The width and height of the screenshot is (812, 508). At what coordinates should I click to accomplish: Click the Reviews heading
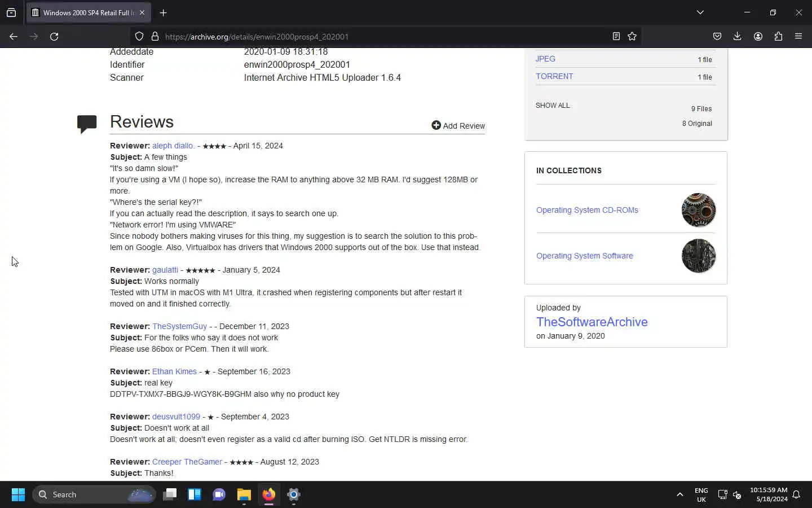tap(142, 121)
